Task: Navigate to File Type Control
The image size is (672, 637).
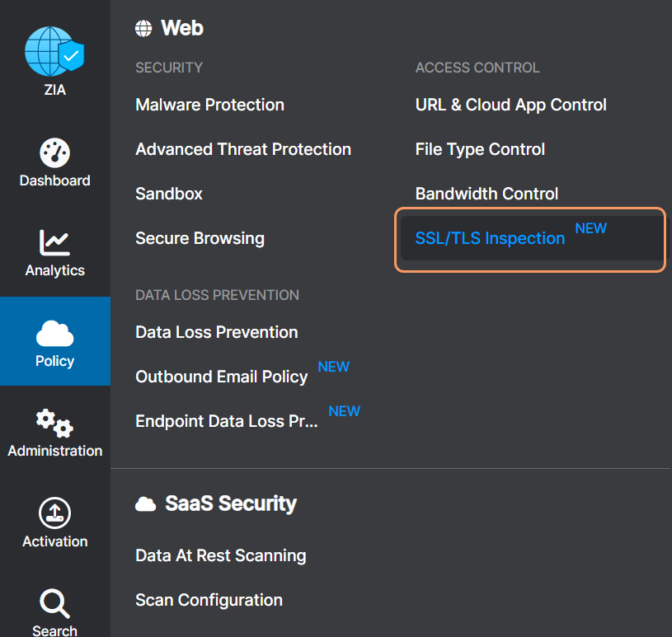Action: [480, 149]
